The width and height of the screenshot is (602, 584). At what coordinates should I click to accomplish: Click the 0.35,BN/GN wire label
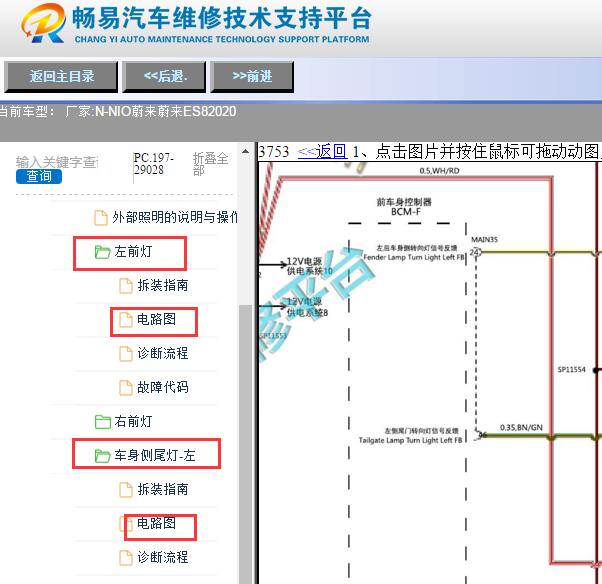(521, 427)
